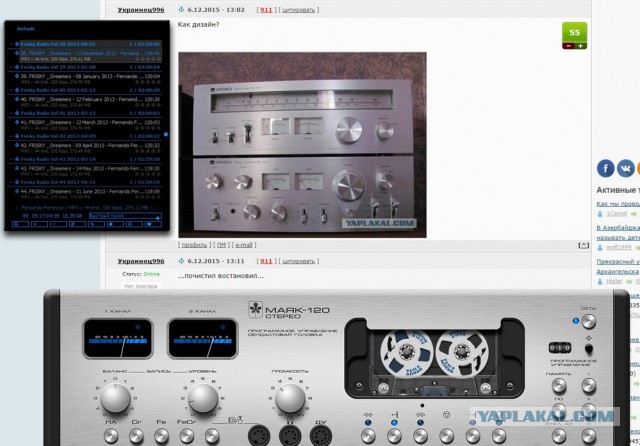Click the post icon beside 6.12.2015 - 13:11
The width and height of the screenshot is (640, 446).
[182, 261]
